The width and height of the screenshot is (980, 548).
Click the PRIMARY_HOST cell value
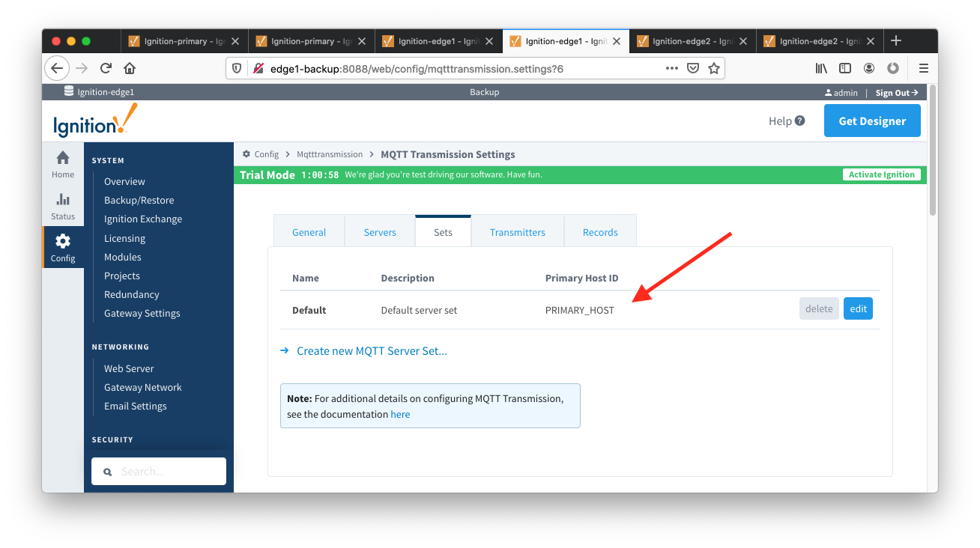click(579, 310)
